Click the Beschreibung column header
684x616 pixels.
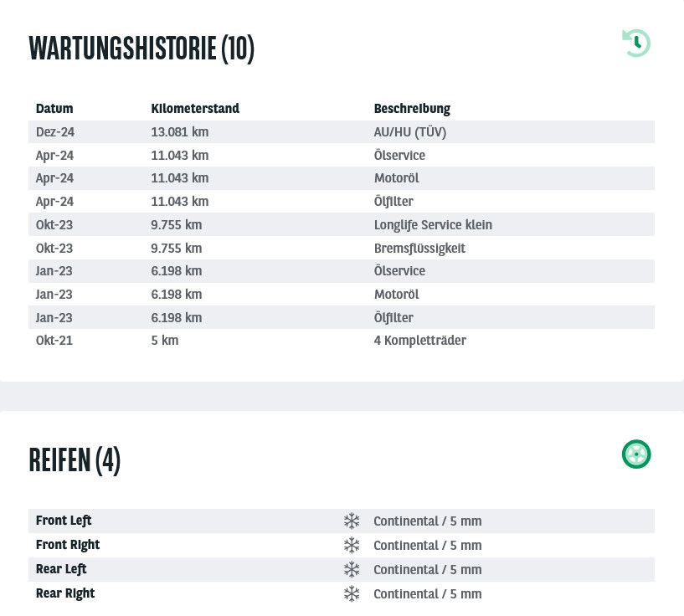coord(412,109)
